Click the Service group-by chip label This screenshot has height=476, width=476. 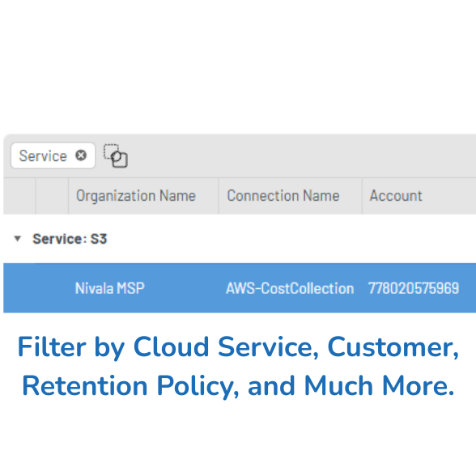(43, 155)
